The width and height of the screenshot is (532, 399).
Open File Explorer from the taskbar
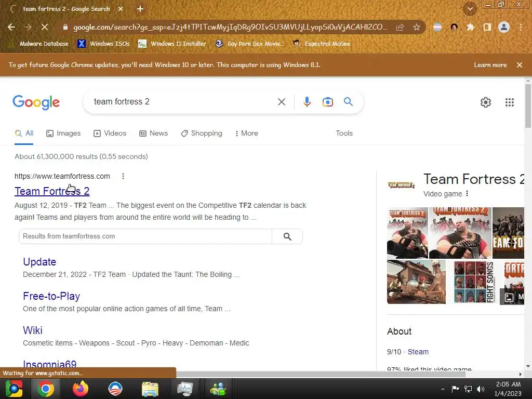[x=150, y=389]
